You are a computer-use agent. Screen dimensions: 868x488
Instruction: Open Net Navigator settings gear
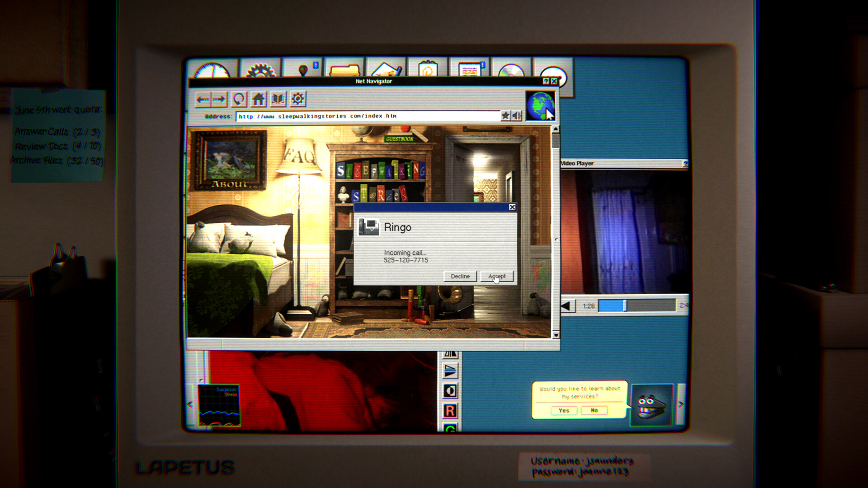pyautogui.click(x=298, y=99)
